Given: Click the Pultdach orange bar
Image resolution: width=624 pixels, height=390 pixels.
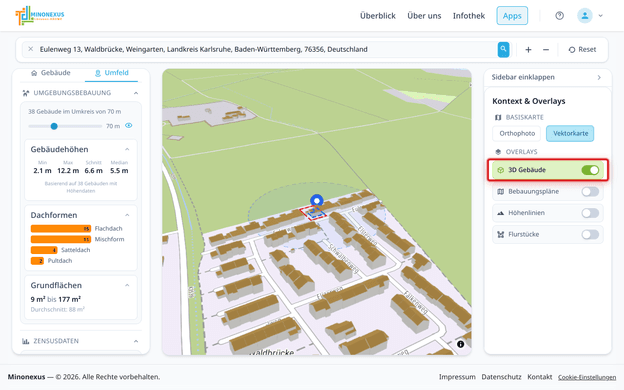Looking at the screenshot, I should coord(37,261).
